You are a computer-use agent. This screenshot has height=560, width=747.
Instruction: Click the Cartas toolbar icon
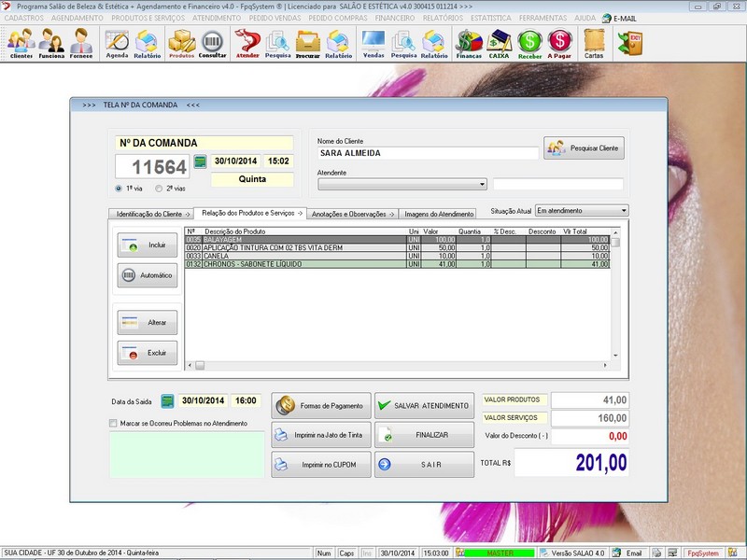[594, 43]
